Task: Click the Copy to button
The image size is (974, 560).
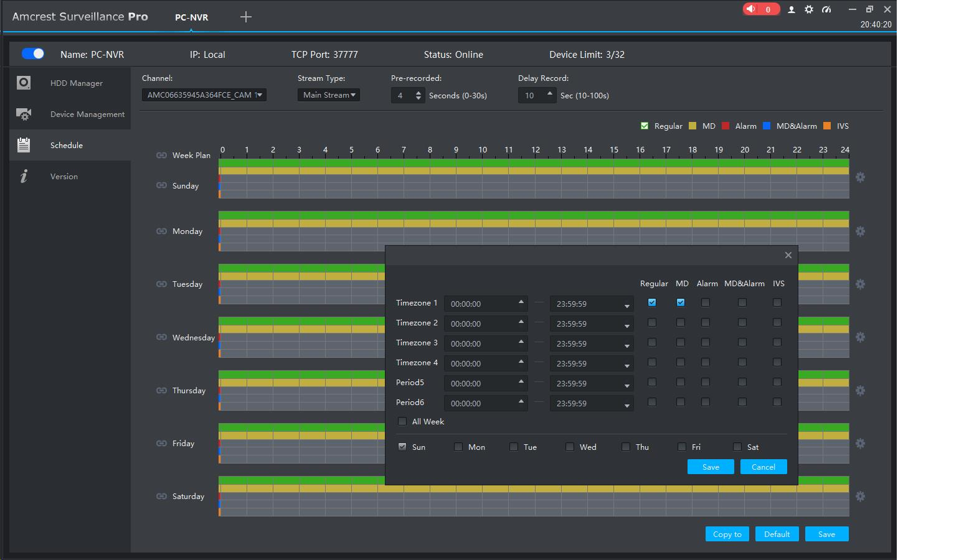Action: coord(727,534)
